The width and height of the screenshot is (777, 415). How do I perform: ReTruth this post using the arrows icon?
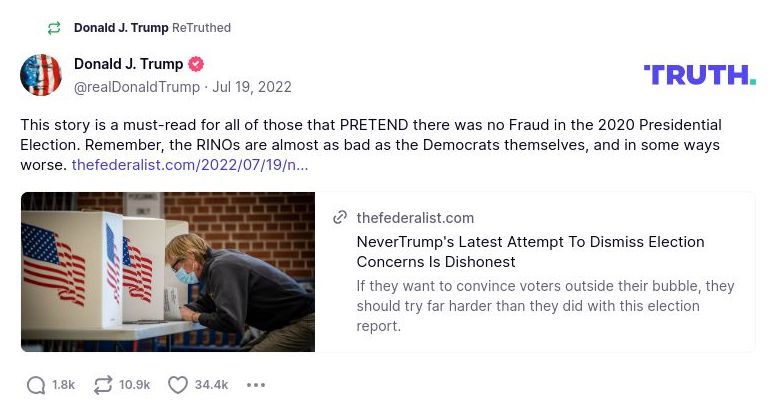tap(103, 385)
